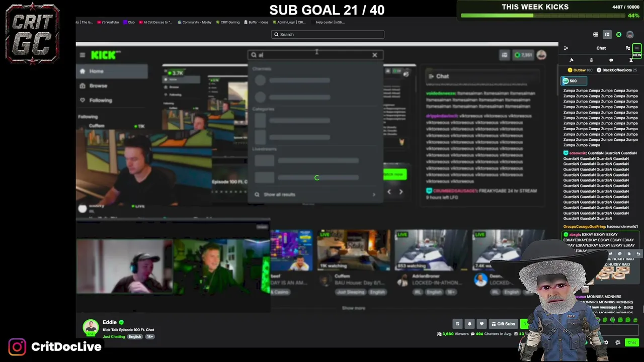Open the Admin Login bookmark
Screen dimensions: 644x362
click(289, 22)
